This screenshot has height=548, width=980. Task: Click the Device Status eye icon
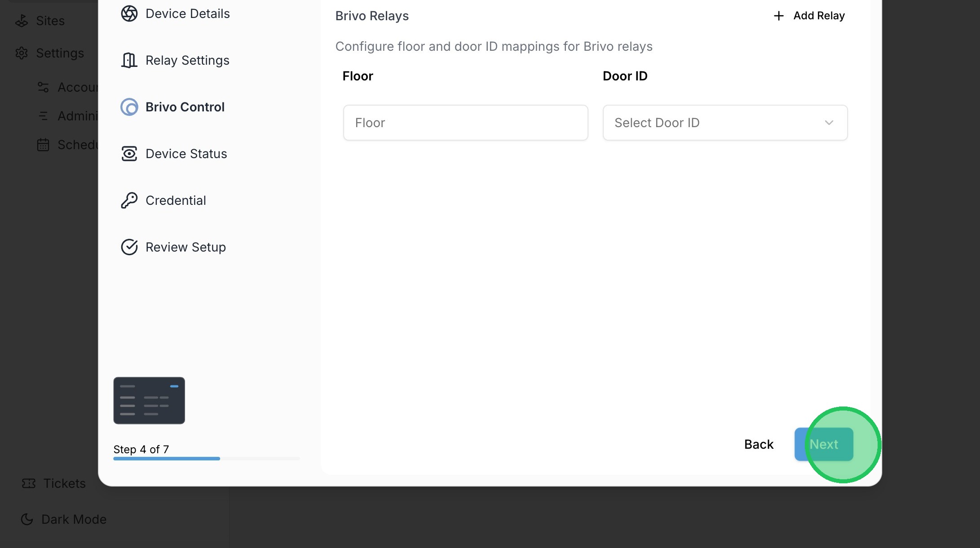129,154
